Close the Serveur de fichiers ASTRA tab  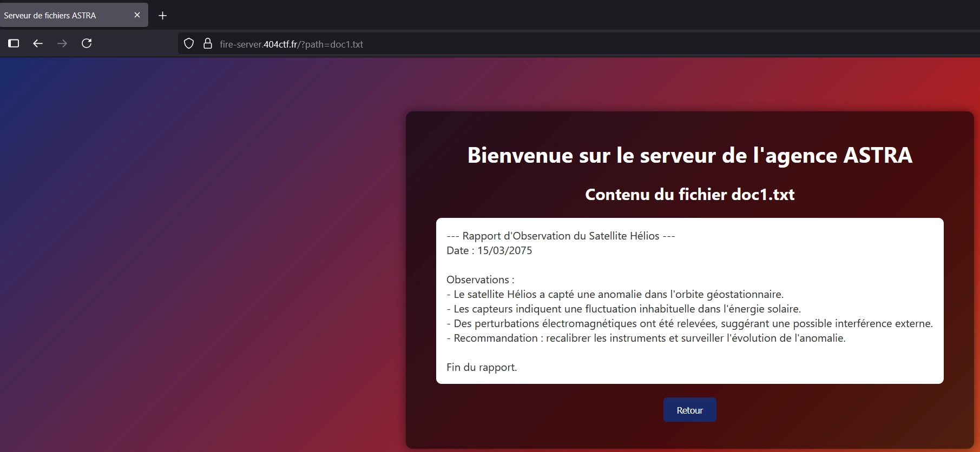point(137,15)
